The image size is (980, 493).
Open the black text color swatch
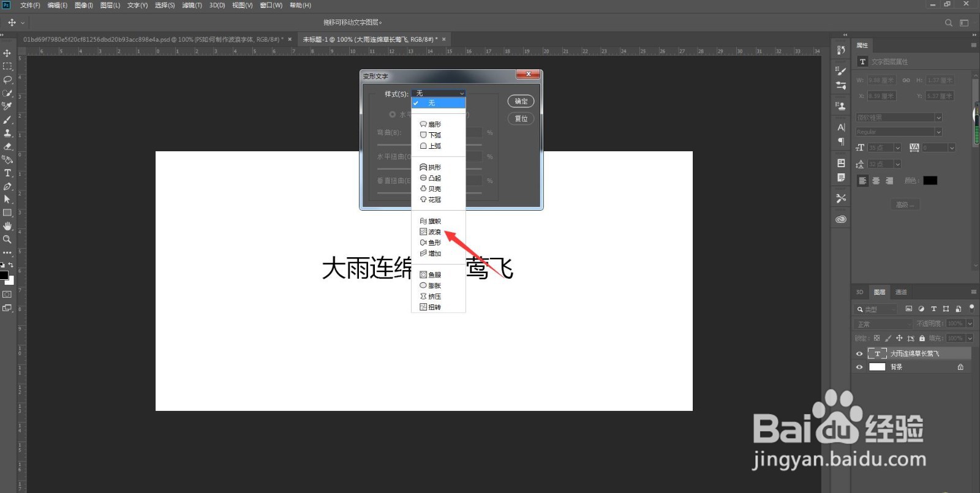930,181
